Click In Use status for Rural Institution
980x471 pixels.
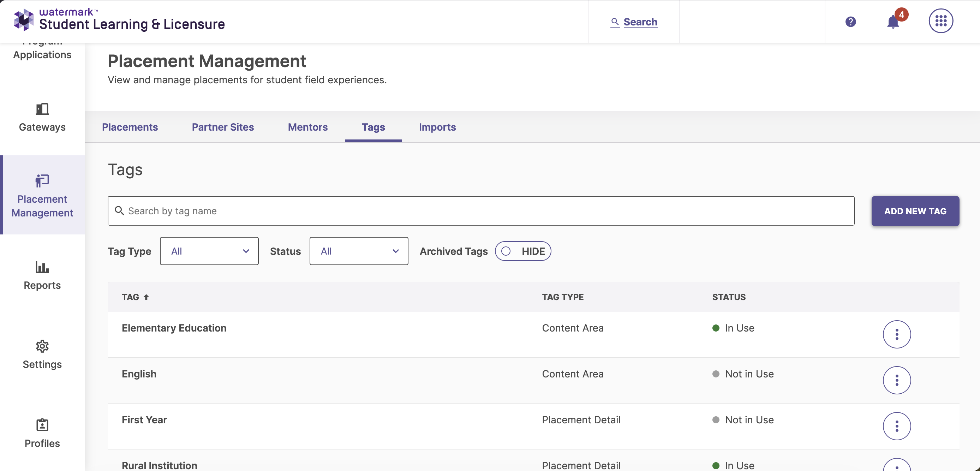point(733,466)
